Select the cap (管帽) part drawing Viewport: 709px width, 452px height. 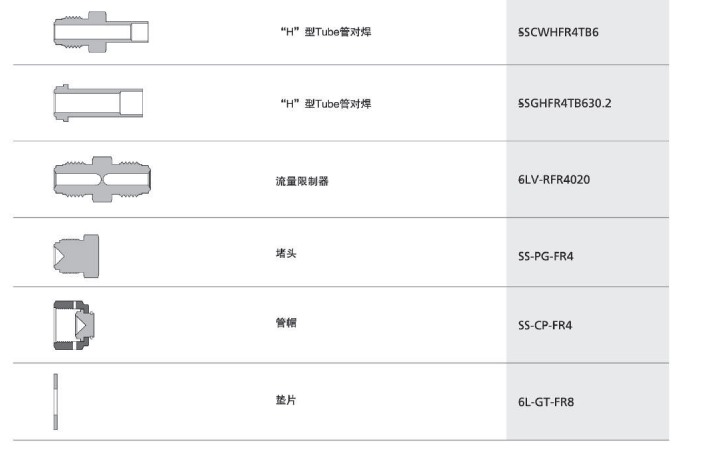(74, 325)
